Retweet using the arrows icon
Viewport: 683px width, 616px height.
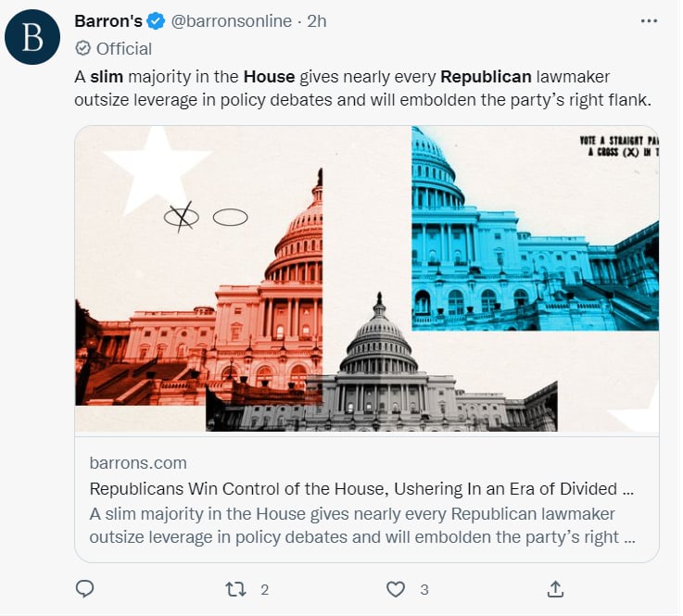(236, 589)
